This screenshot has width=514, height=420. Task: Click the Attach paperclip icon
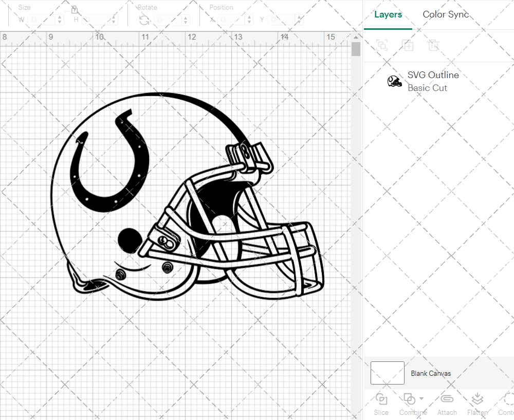click(x=447, y=399)
